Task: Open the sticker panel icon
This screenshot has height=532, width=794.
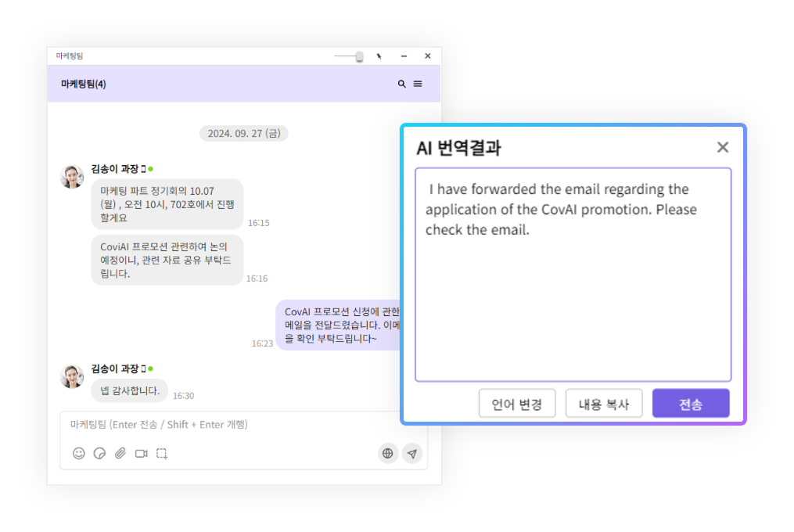Action: click(x=99, y=453)
